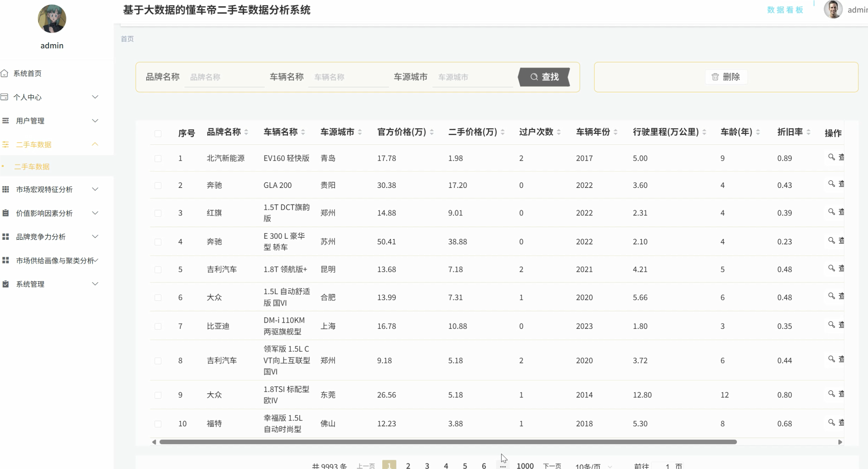
Task: Click the 市场供给画像与聚类分析 tiles icon
Action: [x=6, y=260]
